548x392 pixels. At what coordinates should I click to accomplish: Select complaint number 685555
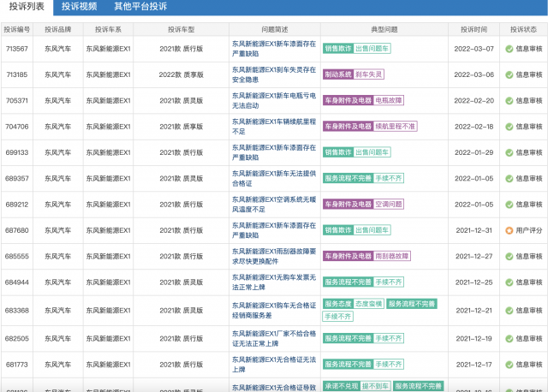[17, 257]
